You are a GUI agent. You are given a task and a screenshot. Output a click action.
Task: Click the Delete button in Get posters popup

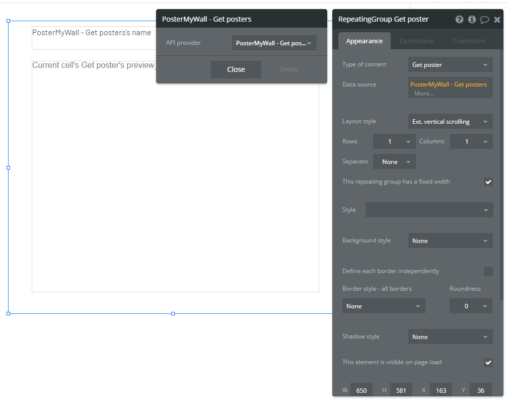coord(289,69)
